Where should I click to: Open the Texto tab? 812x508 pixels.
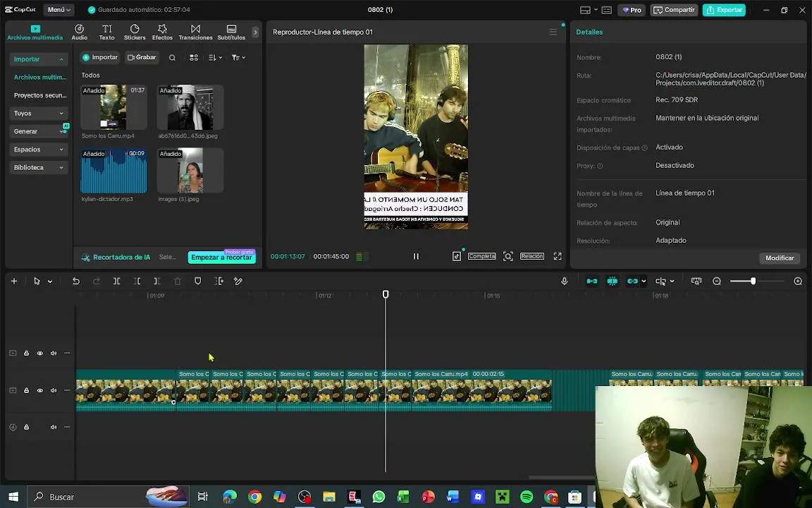tap(106, 32)
